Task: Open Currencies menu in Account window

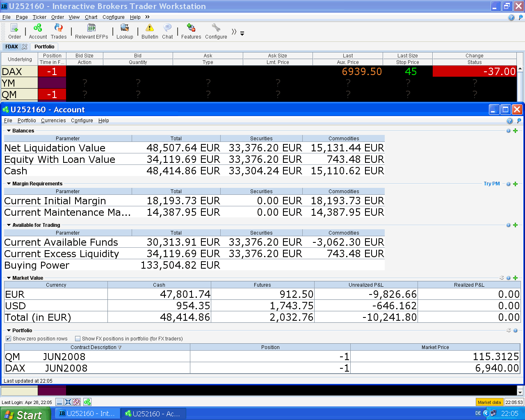Action: point(53,121)
